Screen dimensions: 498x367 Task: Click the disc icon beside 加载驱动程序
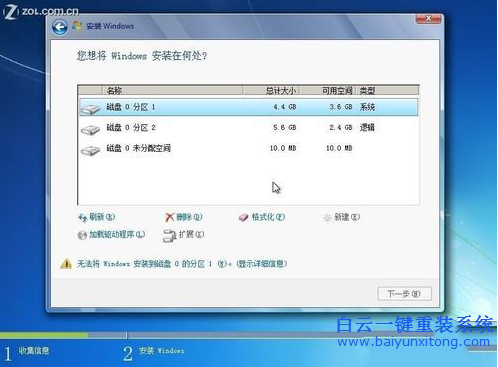tap(82, 235)
